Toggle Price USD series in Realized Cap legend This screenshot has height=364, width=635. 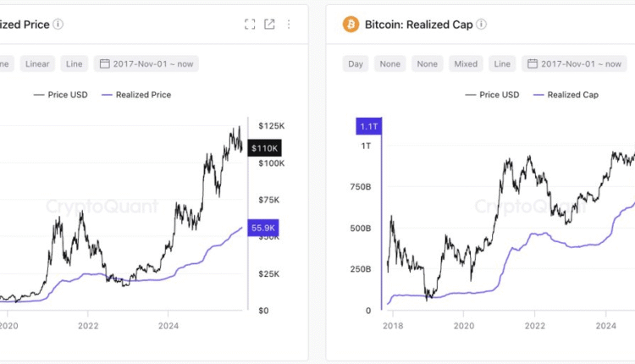(x=492, y=95)
